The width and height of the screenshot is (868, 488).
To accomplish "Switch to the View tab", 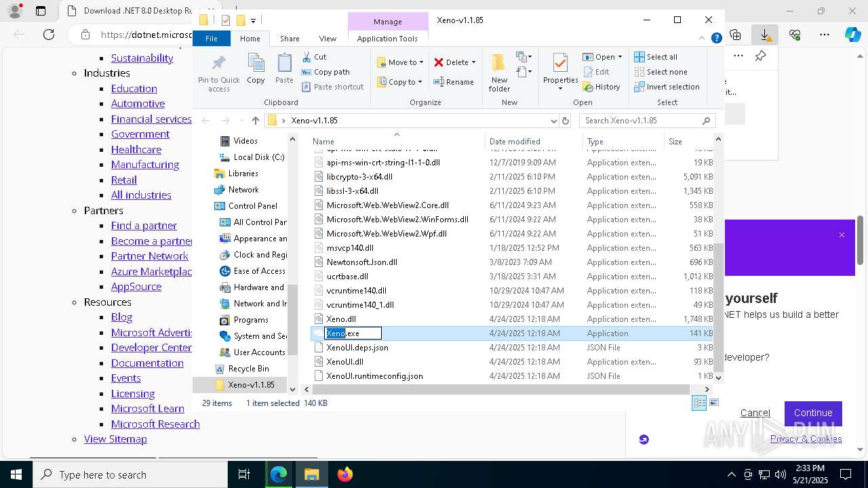I will coord(328,39).
